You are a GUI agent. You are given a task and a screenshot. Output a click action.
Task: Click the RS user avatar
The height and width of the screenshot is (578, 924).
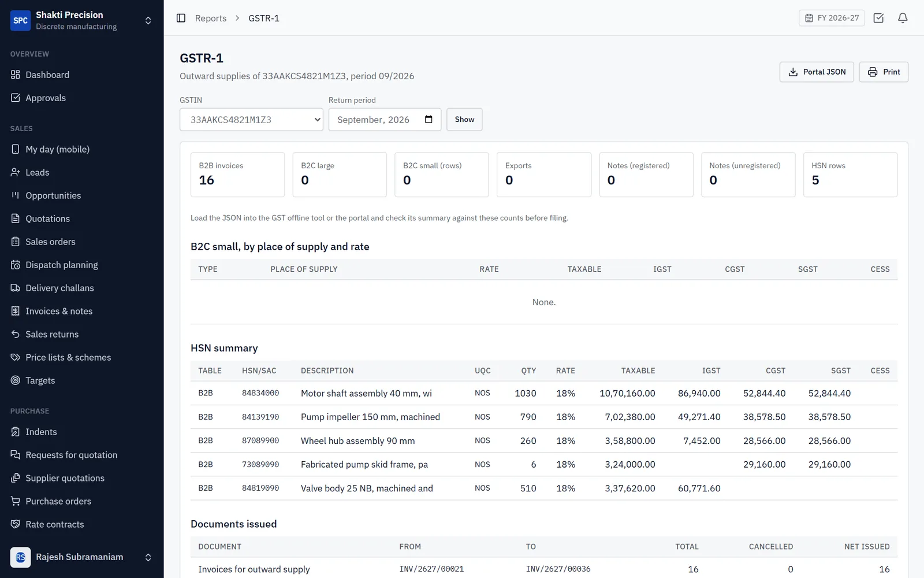click(x=21, y=557)
